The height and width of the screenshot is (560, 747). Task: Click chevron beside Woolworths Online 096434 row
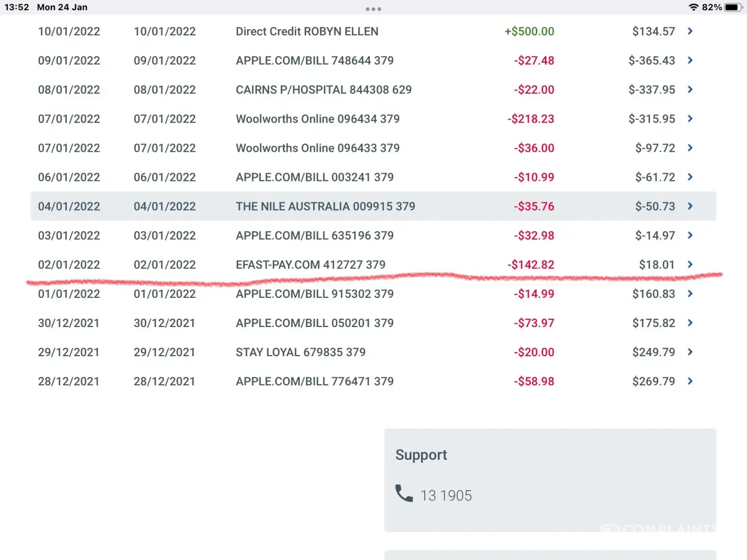click(x=690, y=119)
